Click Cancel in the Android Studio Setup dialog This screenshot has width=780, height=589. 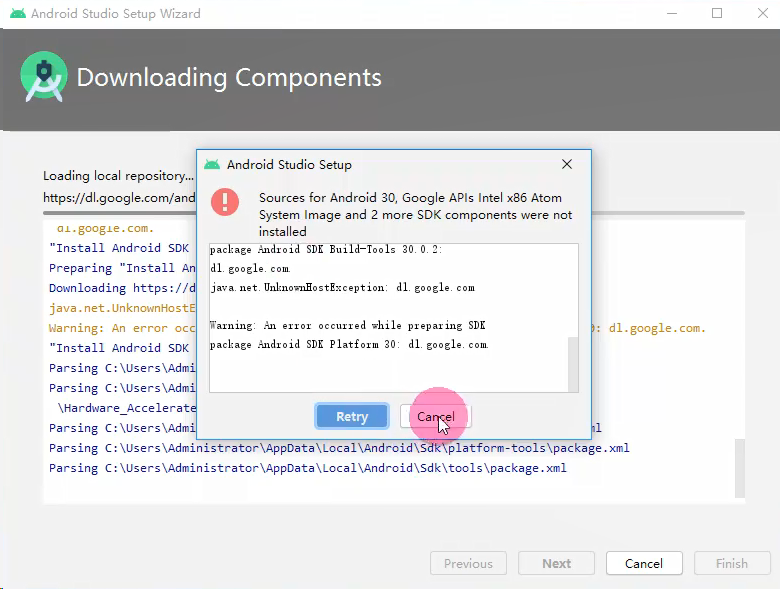[x=435, y=416]
